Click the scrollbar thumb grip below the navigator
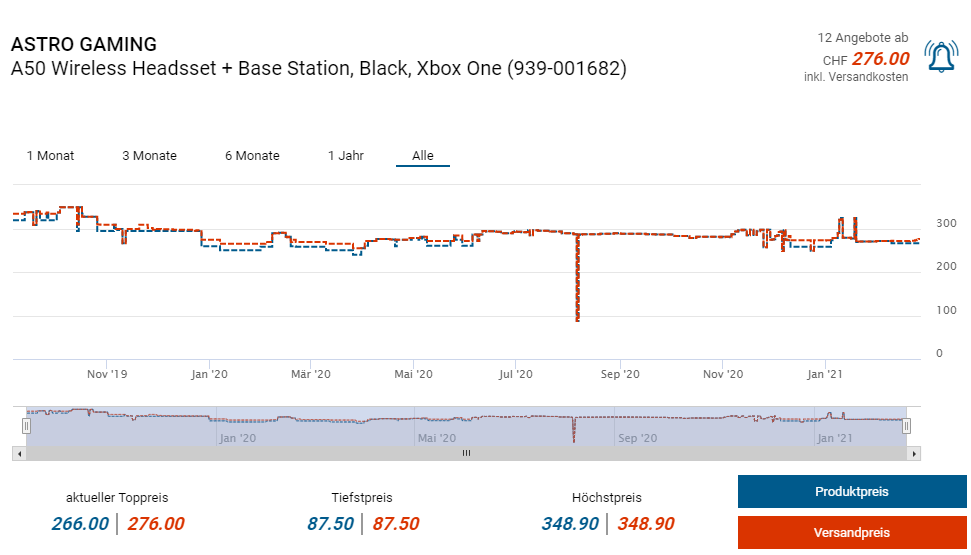 click(x=466, y=453)
